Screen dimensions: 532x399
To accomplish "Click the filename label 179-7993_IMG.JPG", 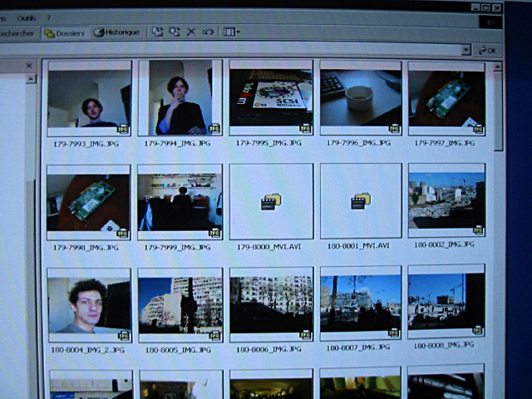I will point(86,144).
